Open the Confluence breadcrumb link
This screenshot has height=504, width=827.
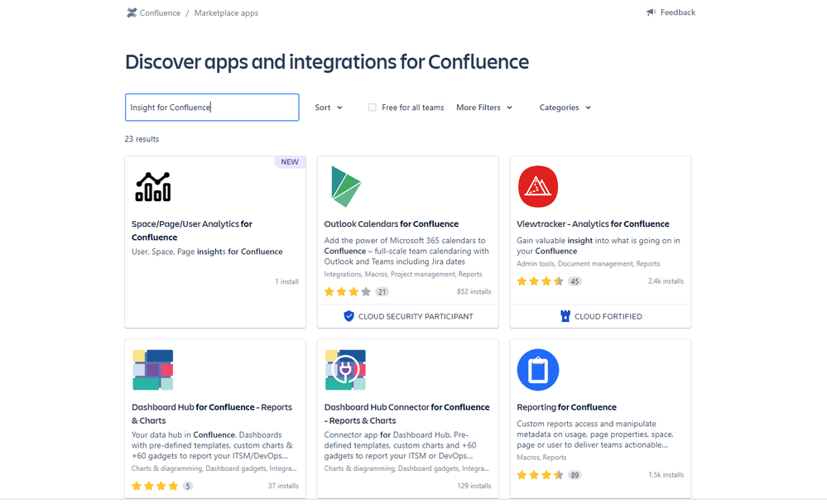point(160,12)
